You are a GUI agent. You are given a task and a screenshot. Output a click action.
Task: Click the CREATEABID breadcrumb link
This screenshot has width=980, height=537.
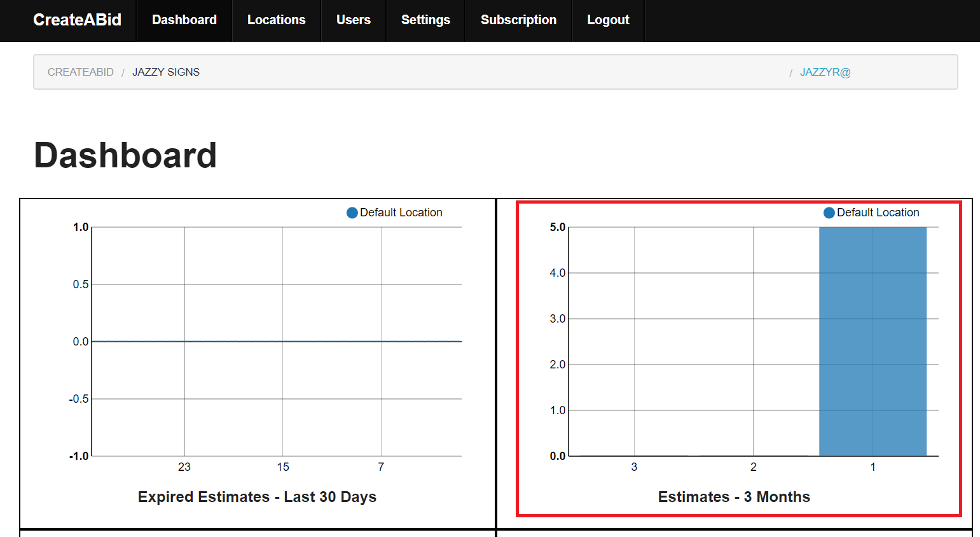pos(81,72)
